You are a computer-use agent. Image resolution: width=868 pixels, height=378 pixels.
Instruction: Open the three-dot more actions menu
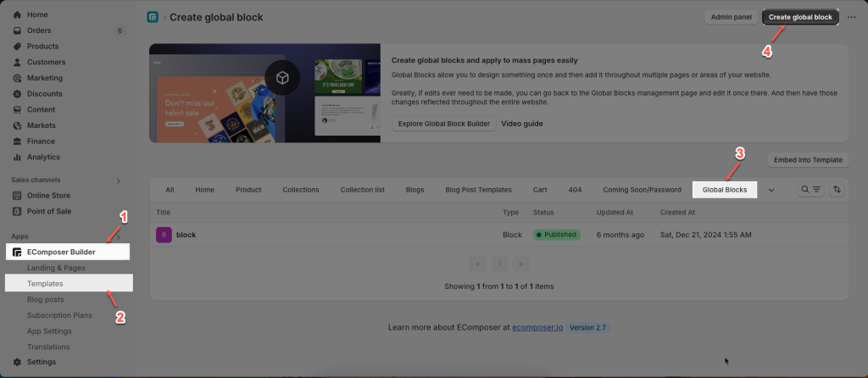click(852, 17)
